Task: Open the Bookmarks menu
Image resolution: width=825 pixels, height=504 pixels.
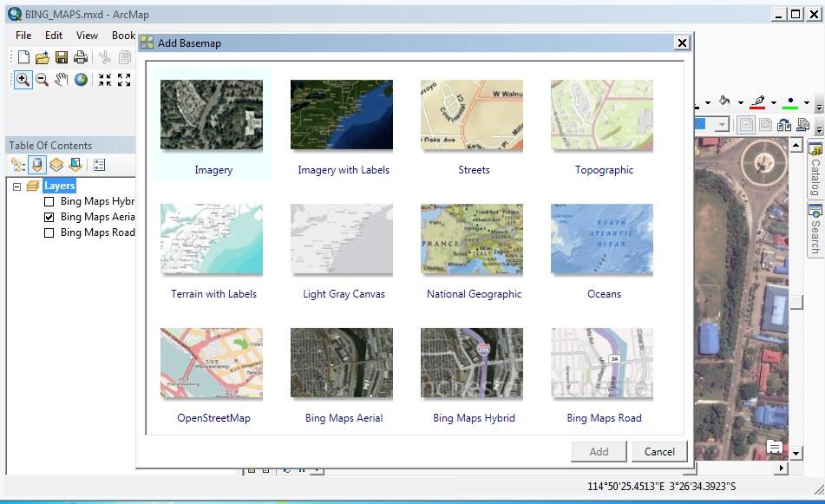Action: pos(124,36)
